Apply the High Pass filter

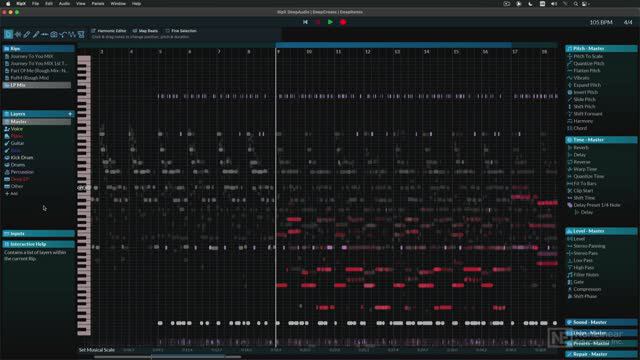tap(584, 268)
